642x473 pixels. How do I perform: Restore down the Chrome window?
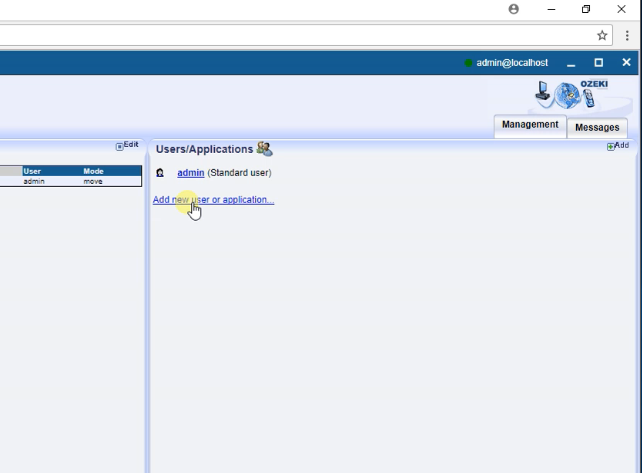[586, 9]
